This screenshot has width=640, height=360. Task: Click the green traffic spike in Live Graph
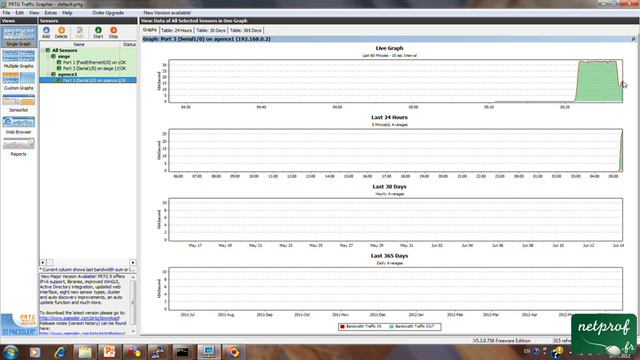point(598,82)
